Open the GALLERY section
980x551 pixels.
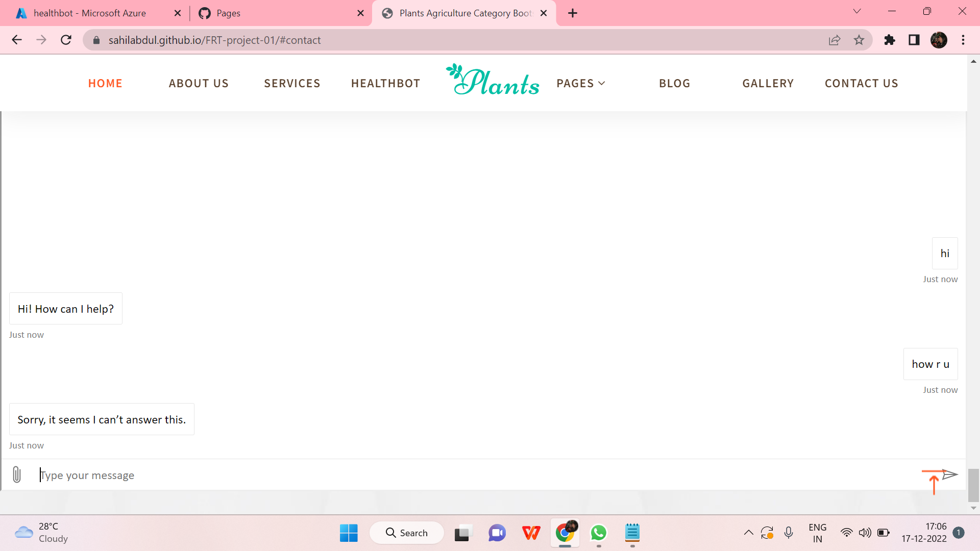point(768,83)
